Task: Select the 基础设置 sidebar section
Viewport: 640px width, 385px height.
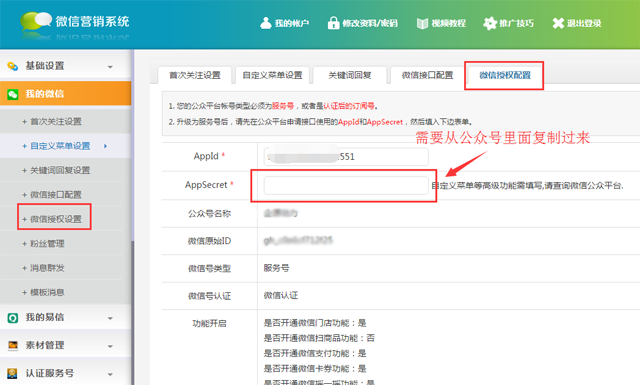Action: click(65, 66)
